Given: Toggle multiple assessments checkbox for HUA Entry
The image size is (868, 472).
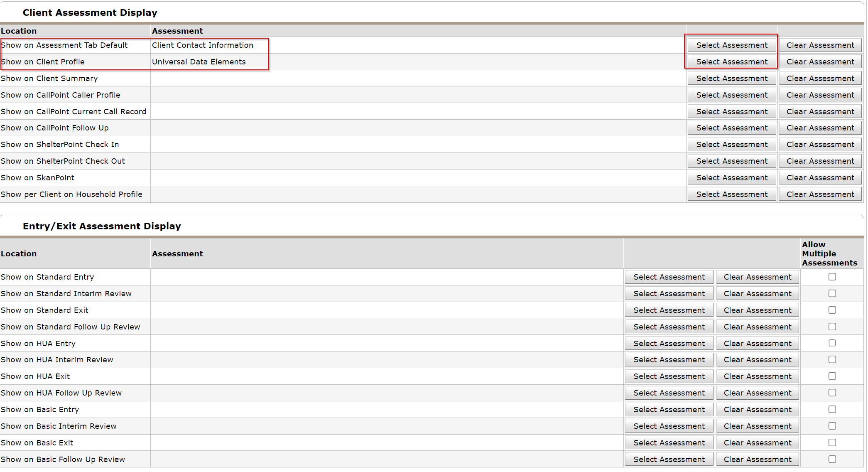Looking at the screenshot, I should tap(832, 343).
